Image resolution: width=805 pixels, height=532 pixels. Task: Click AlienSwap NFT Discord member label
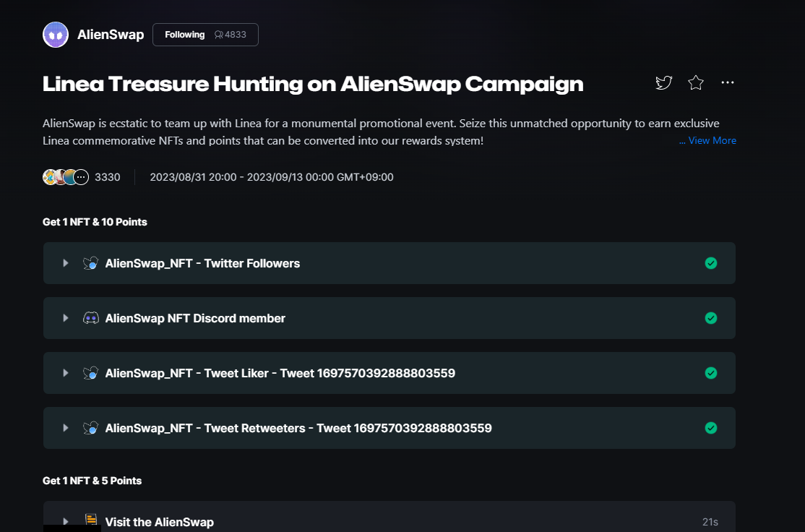click(195, 318)
